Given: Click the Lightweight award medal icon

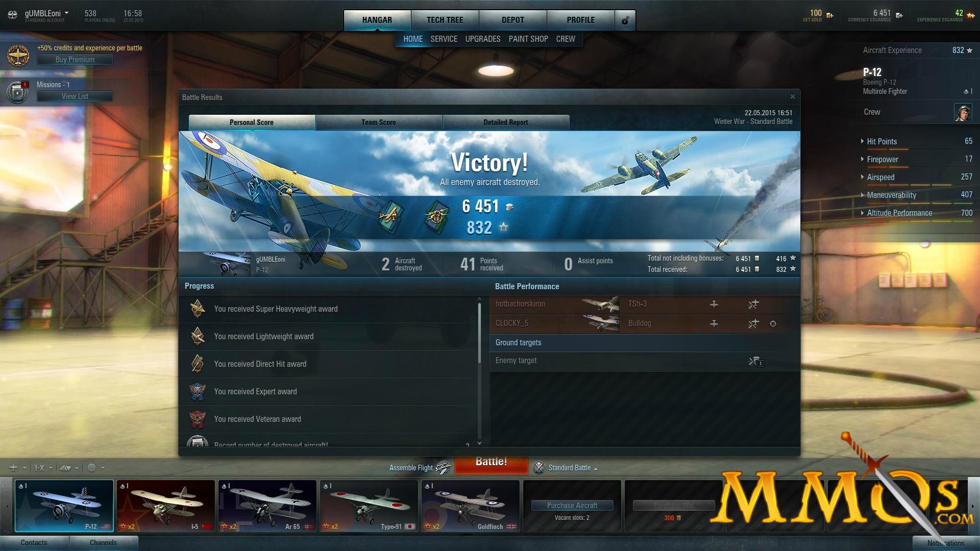Looking at the screenshot, I should (x=198, y=336).
